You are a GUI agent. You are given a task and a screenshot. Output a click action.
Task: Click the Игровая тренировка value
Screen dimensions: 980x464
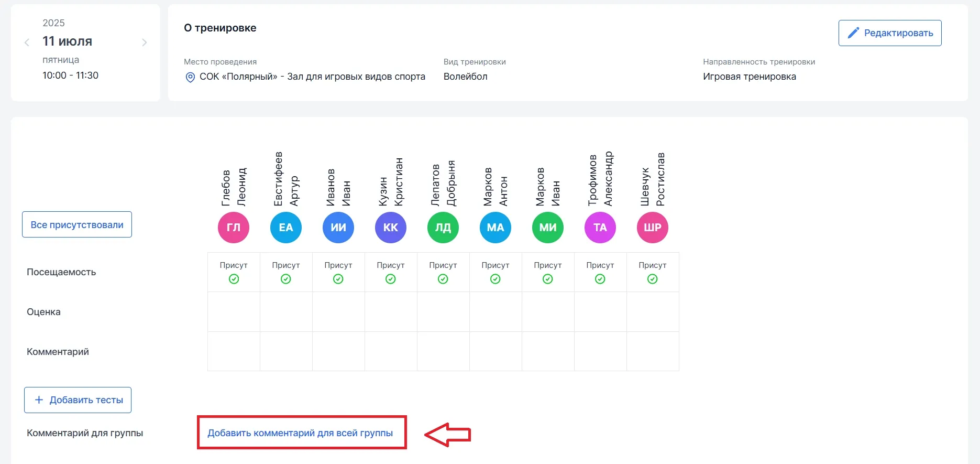750,77
